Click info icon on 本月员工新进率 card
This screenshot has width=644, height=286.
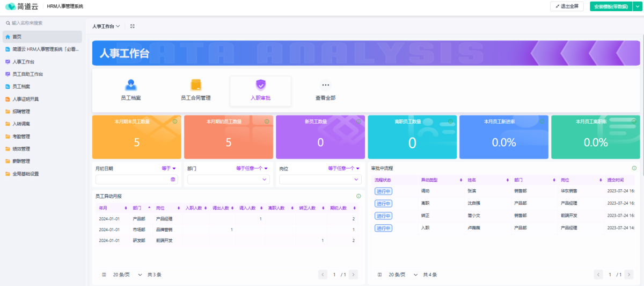(x=542, y=121)
